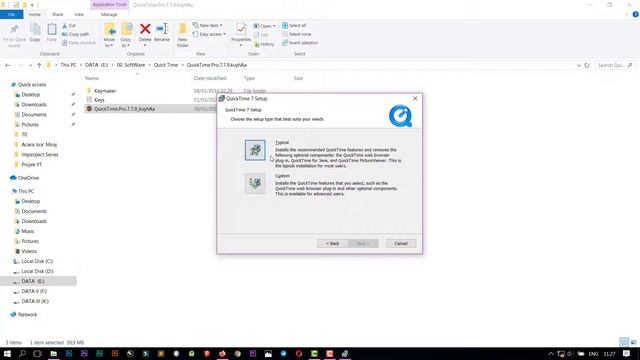Go up one folder level arrow
The image size is (640, 360).
(x=39, y=65)
